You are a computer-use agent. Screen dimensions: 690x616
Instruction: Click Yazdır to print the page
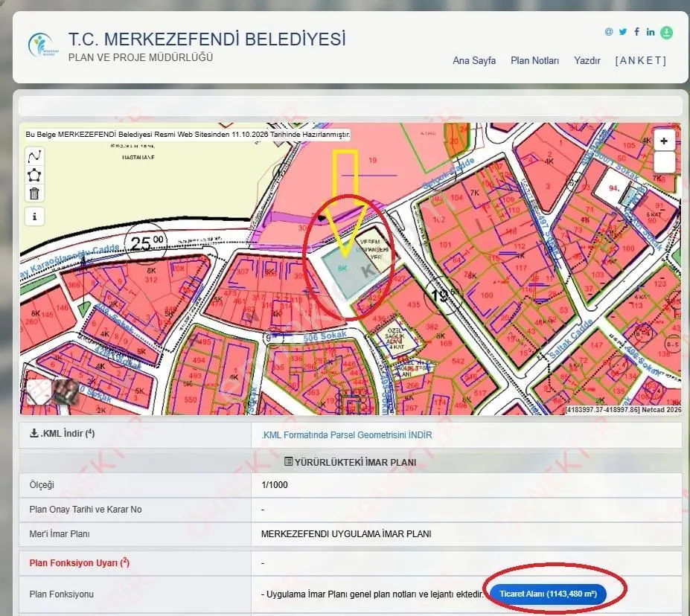coord(587,61)
